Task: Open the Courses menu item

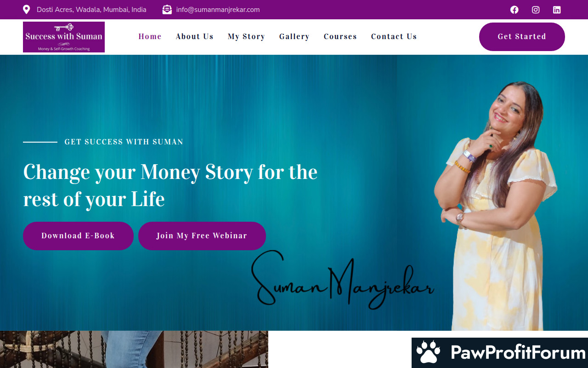Action: [x=340, y=36]
